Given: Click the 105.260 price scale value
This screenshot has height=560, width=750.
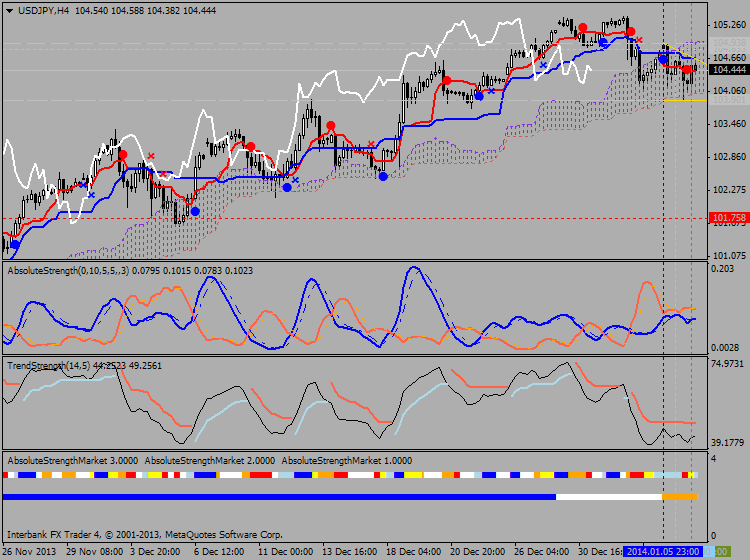Looking at the screenshot, I should click(728, 25).
